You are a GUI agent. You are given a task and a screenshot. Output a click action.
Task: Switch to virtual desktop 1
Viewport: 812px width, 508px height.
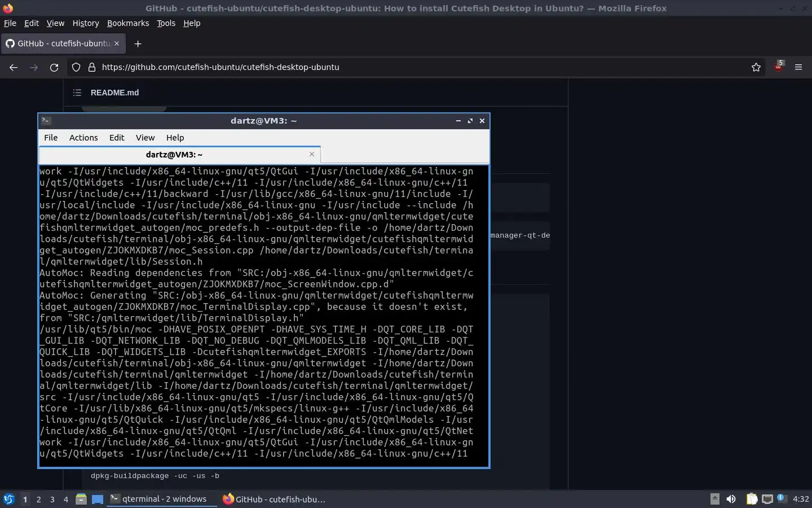(x=25, y=499)
